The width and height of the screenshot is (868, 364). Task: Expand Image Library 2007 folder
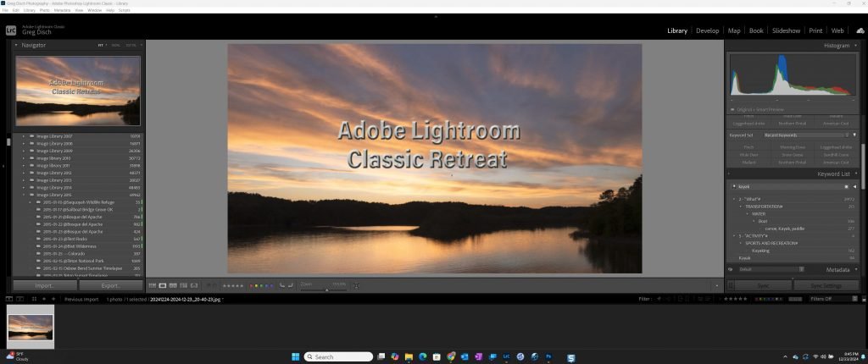[x=23, y=136]
